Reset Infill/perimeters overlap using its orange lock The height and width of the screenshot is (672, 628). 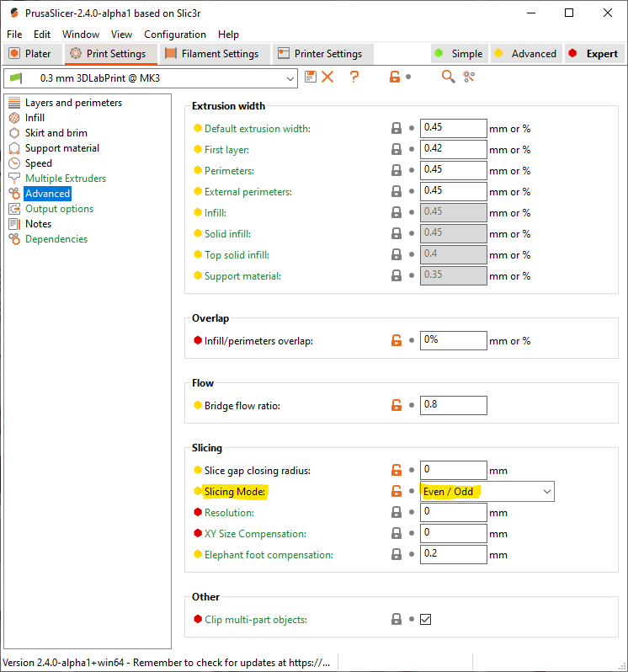[396, 341]
